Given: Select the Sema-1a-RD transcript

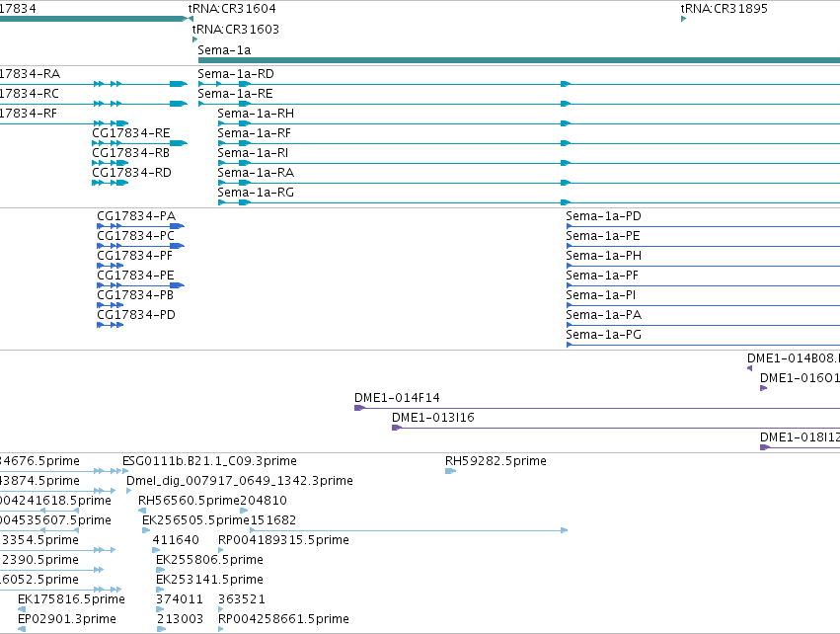Looking at the screenshot, I should click(236, 74).
